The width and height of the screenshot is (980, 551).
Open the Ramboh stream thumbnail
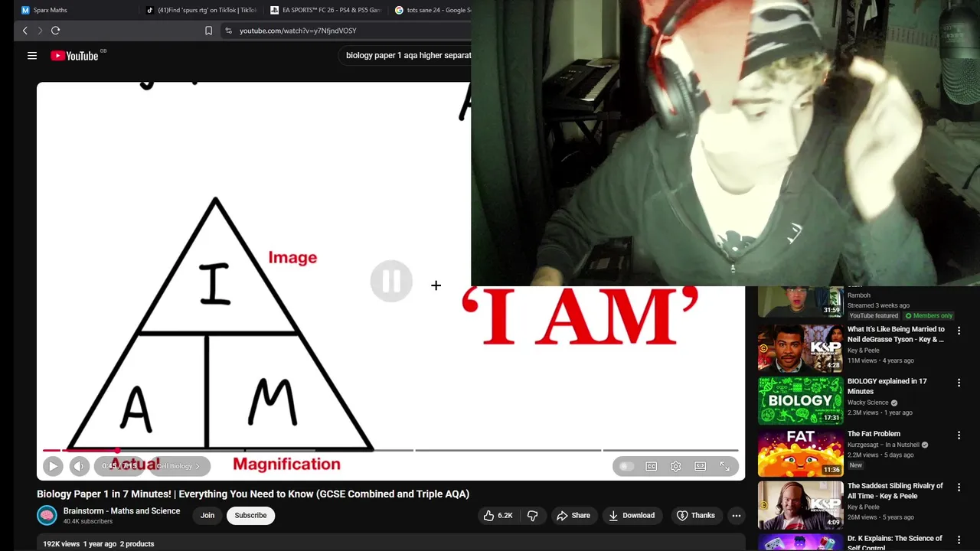[800, 302]
